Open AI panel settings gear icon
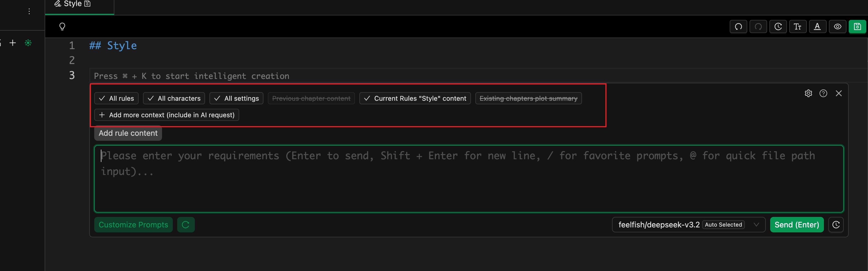The image size is (868, 271). pos(808,94)
